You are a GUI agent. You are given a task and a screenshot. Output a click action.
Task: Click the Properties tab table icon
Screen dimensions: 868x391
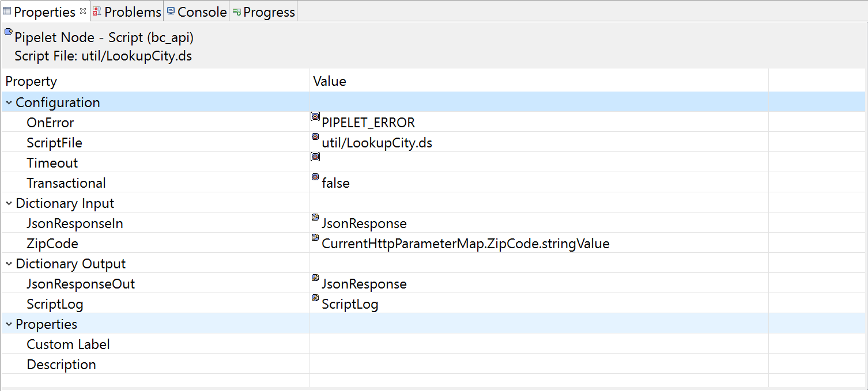(x=8, y=12)
